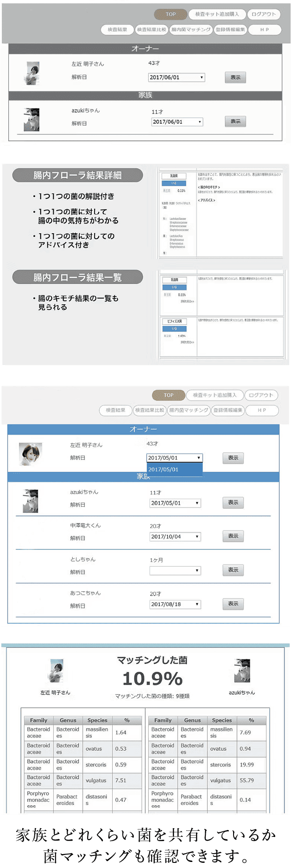Screen dimensions: 291x868
Task: Click azuki dog photo beside 2017/05/01 date
Action: [x=31, y=501]
